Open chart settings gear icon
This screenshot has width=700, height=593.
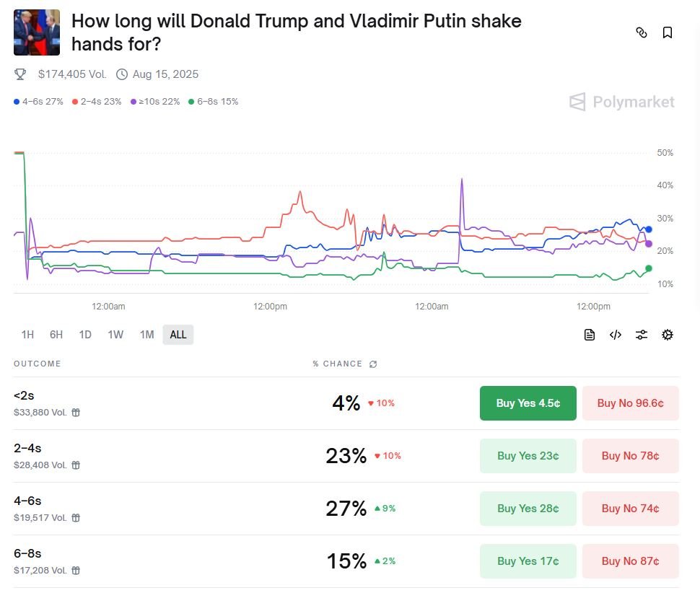coord(668,335)
